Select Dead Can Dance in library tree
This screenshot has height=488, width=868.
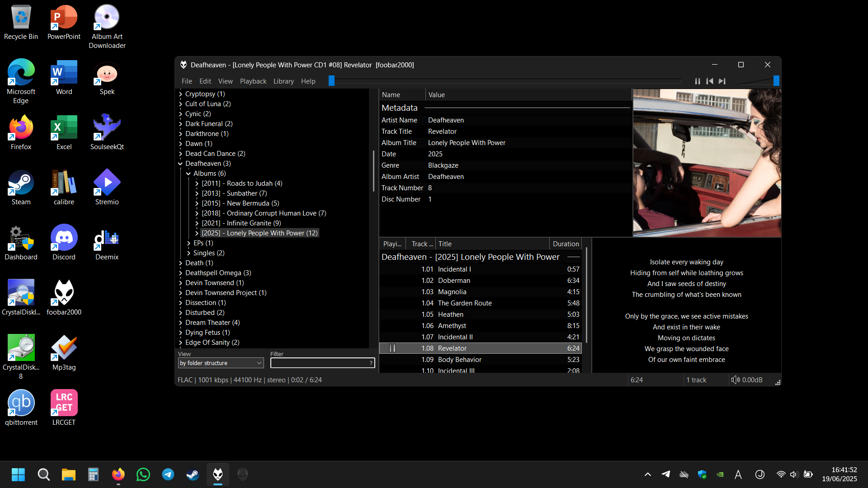(215, 154)
